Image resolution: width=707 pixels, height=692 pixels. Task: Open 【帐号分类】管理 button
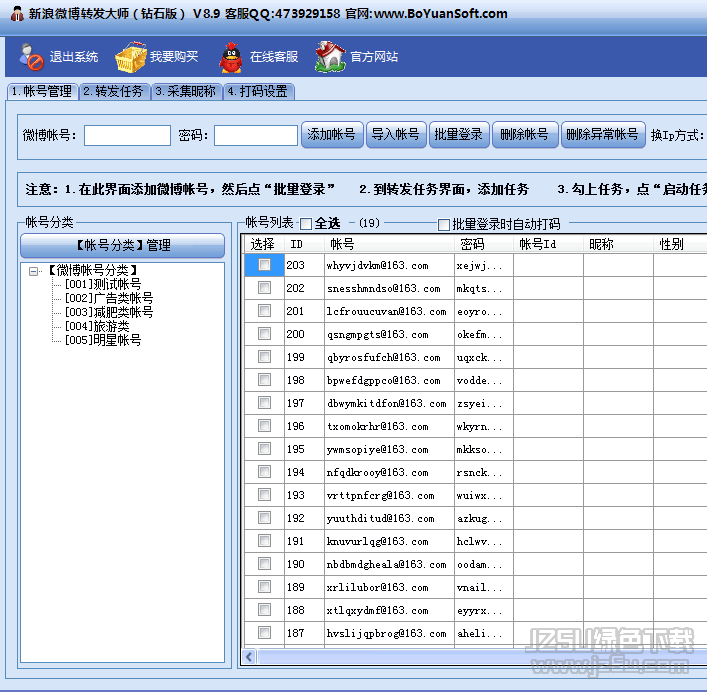pos(123,245)
